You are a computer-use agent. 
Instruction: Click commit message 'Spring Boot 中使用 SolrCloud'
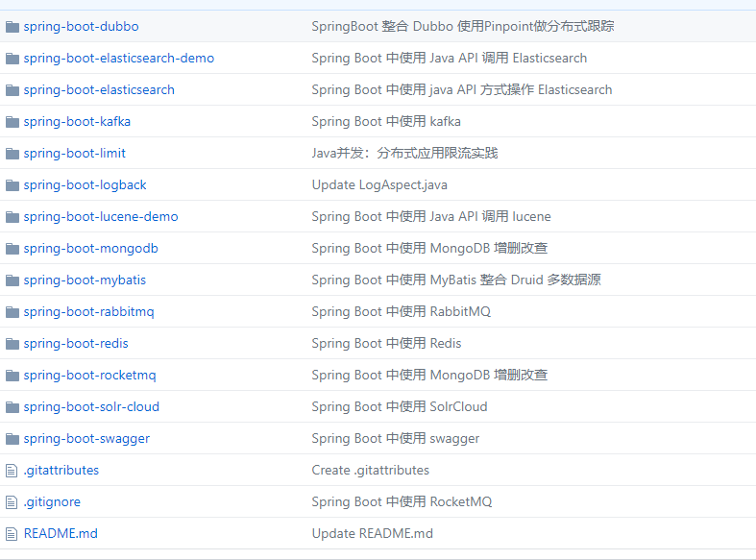[x=400, y=406]
